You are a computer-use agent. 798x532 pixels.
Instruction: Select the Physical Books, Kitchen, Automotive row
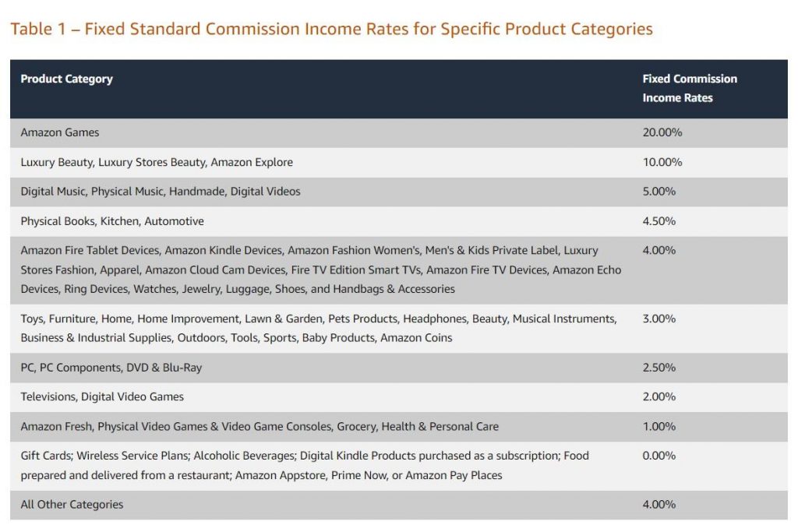112,221
